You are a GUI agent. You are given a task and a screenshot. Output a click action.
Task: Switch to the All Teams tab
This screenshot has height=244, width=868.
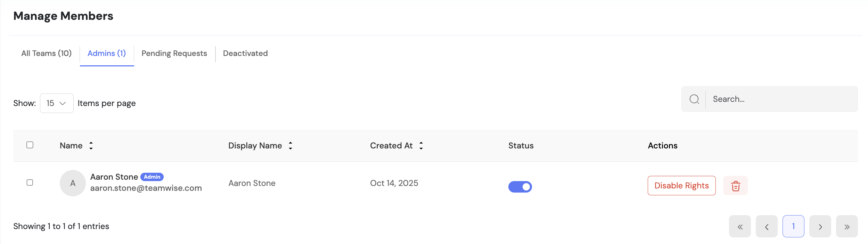click(46, 54)
